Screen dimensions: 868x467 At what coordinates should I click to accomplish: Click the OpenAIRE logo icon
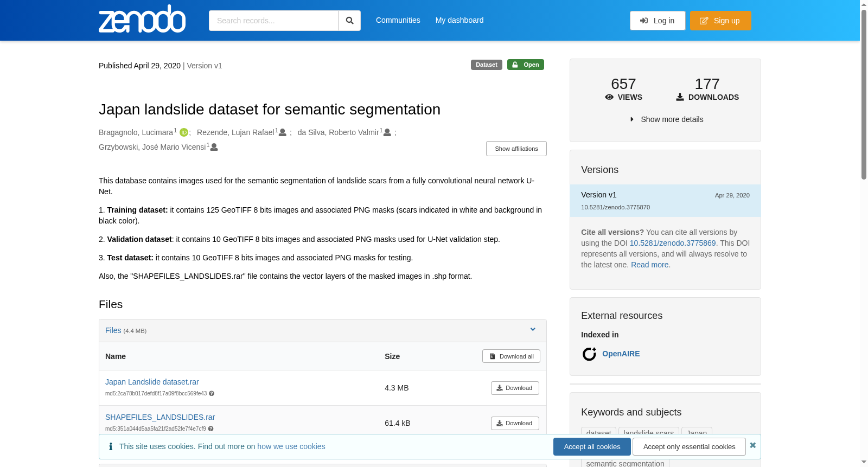click(589, 354)
